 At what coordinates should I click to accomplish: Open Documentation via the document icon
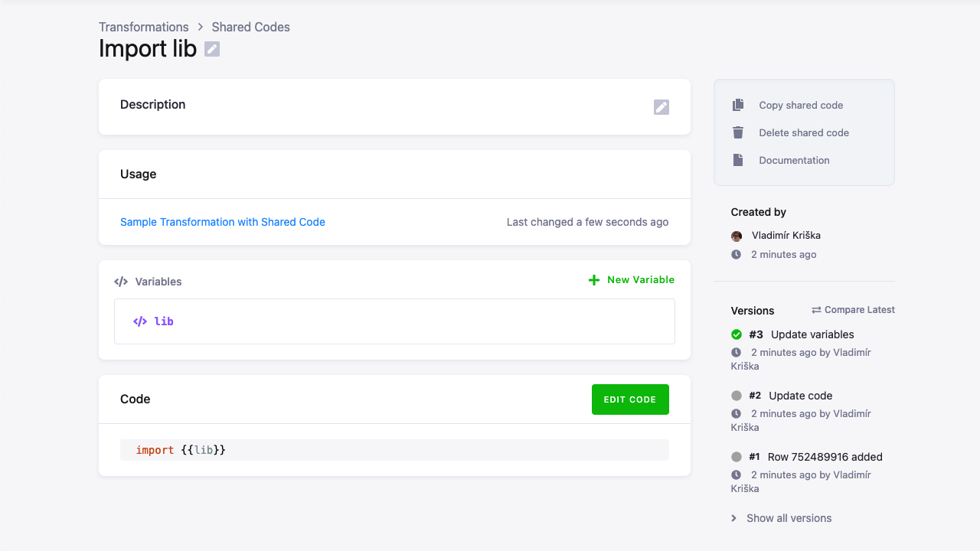tap(737, 160)
